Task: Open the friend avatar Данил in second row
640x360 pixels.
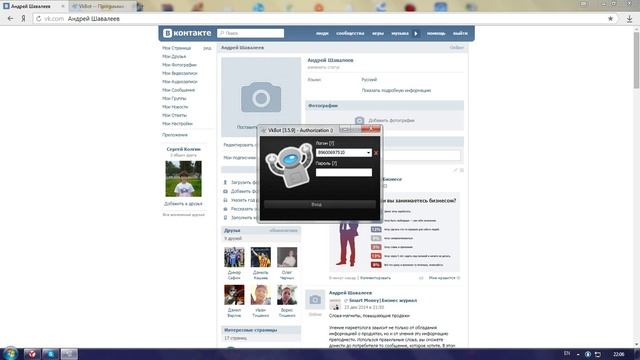Action: (234, 295)
